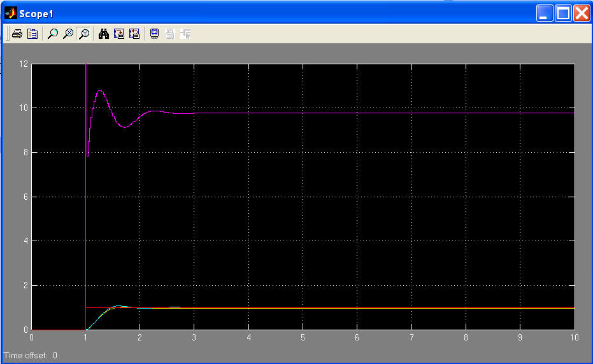593x364 pixels.
Task: Click the y-axis tick label 12
Action: pos(24,64)
